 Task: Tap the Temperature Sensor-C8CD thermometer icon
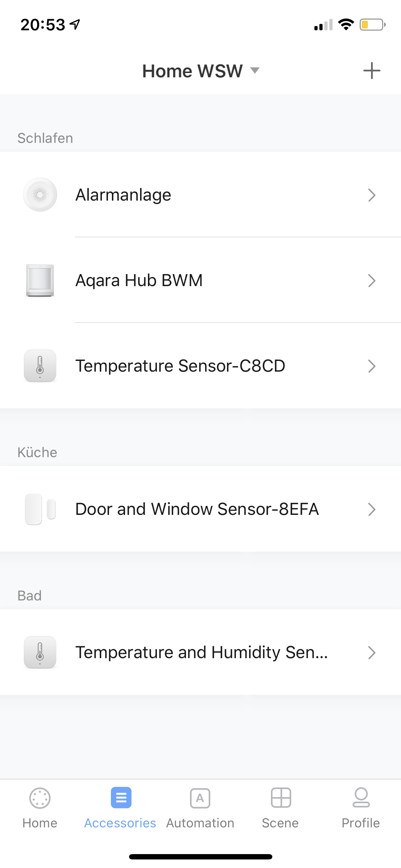pos(40,366)
